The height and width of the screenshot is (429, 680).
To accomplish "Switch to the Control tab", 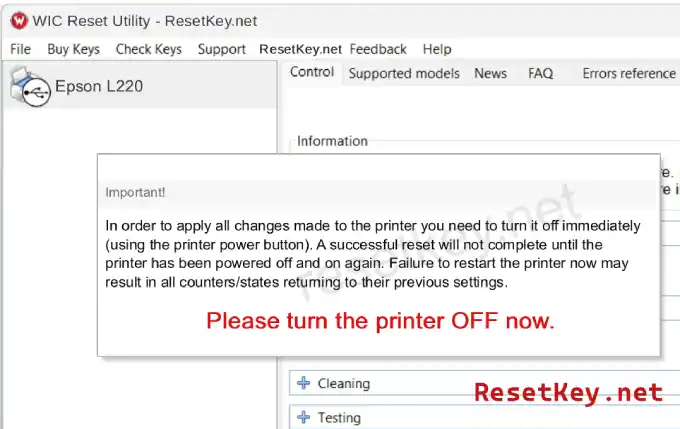I will tap(312, 72).
